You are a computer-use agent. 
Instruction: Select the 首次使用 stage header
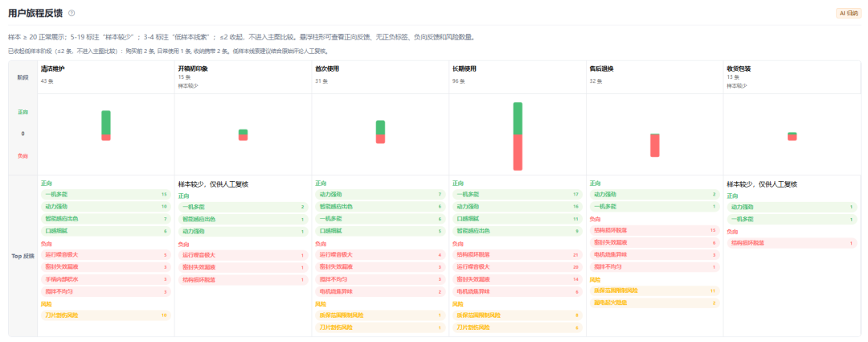point(326,68)
